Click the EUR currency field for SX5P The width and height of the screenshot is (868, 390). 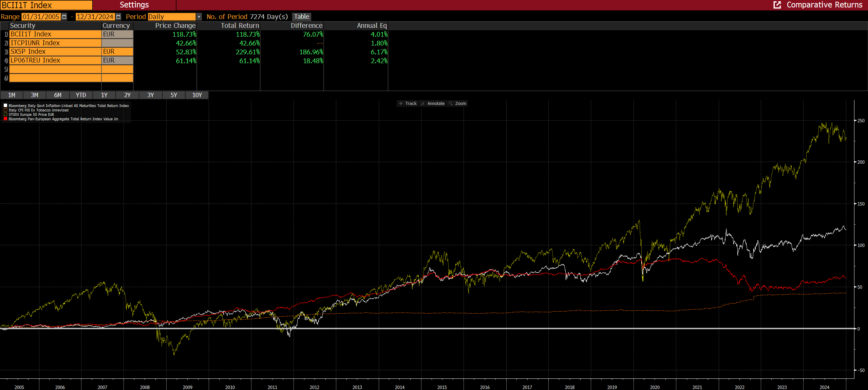point(117,52)
